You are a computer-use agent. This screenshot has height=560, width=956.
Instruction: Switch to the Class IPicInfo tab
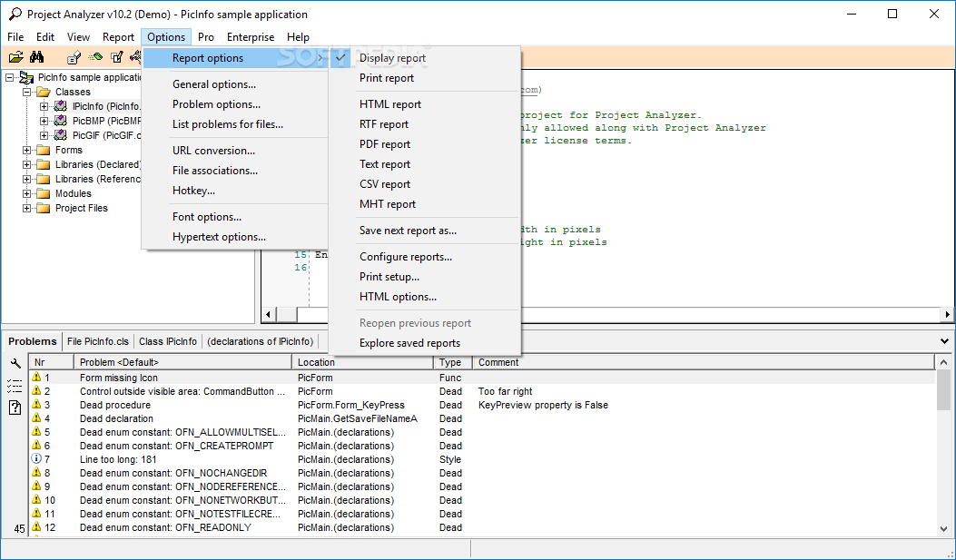pos(168,342)
